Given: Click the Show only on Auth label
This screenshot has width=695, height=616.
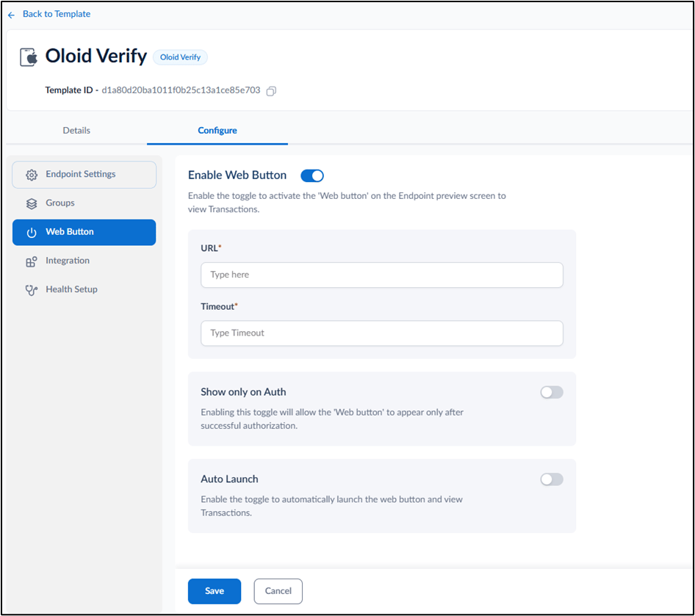Looking at the screenshot, I should (x=243, y=392).
